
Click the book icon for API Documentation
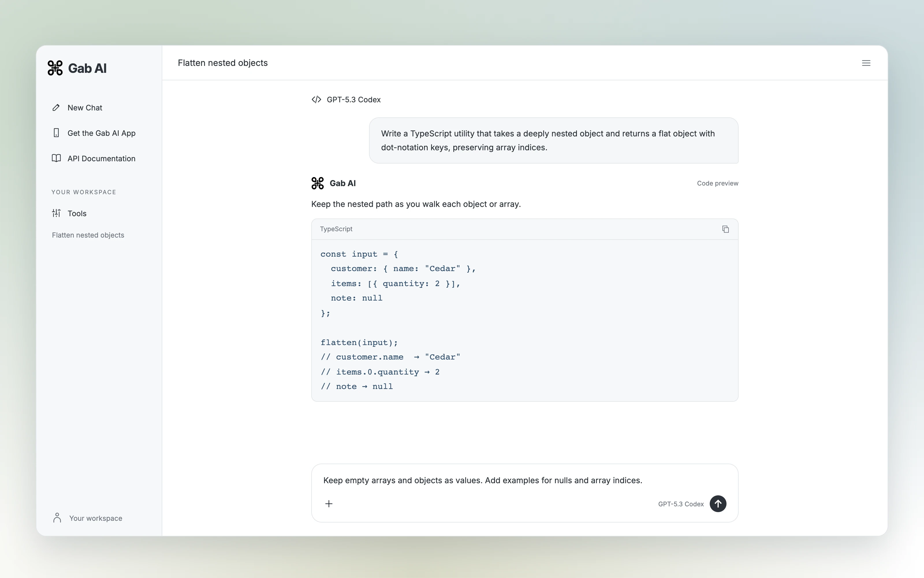tap(56, 158)
